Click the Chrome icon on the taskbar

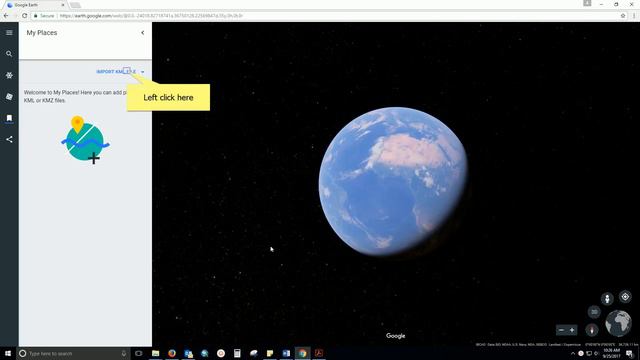point(302,353)
